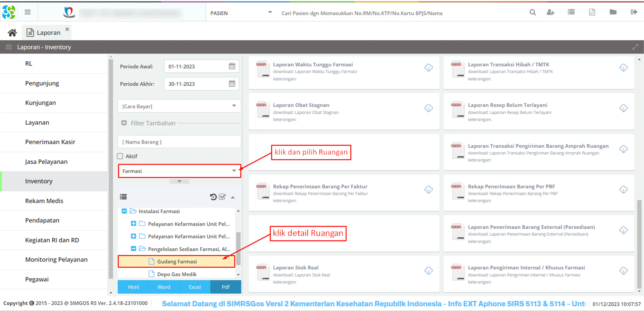
Task: Click the check-all icon above room tree
Action: tap(222, 197)
